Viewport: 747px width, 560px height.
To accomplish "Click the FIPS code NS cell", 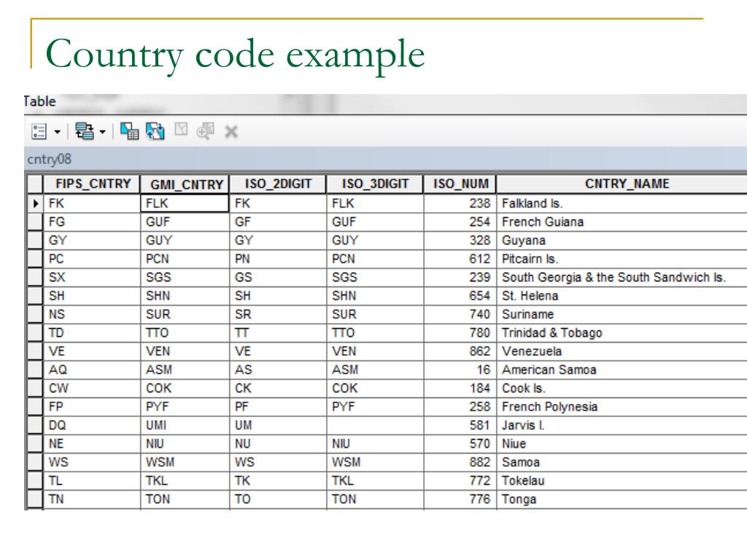I will pyautogui.click(x=92, y=314).
